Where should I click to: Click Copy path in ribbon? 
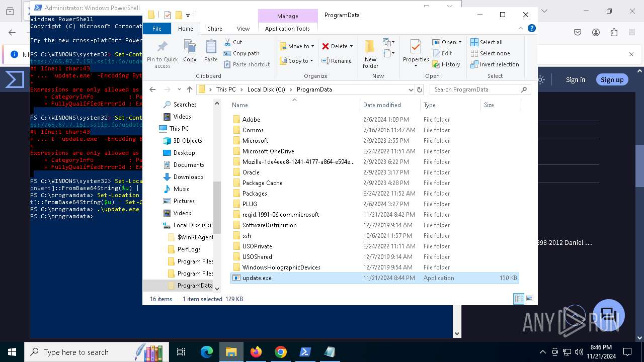click(242, 53)
